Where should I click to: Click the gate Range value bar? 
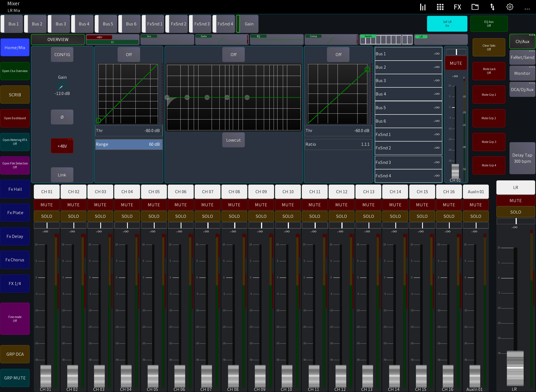point(129,144)
